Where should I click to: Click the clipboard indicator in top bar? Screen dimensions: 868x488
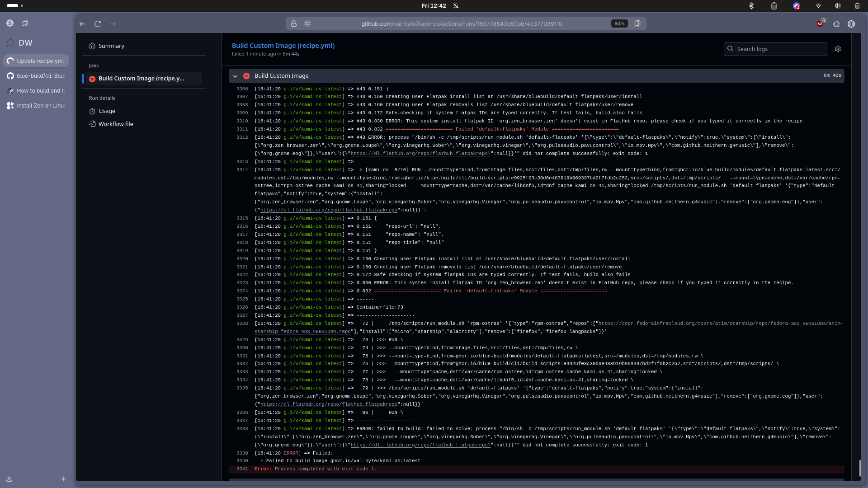tap(774, 6)
